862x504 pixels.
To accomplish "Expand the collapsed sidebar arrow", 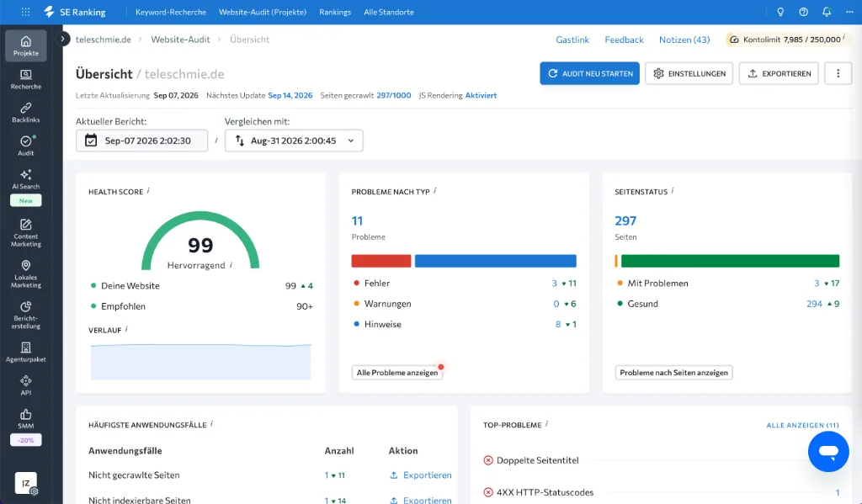I will 62,39.
